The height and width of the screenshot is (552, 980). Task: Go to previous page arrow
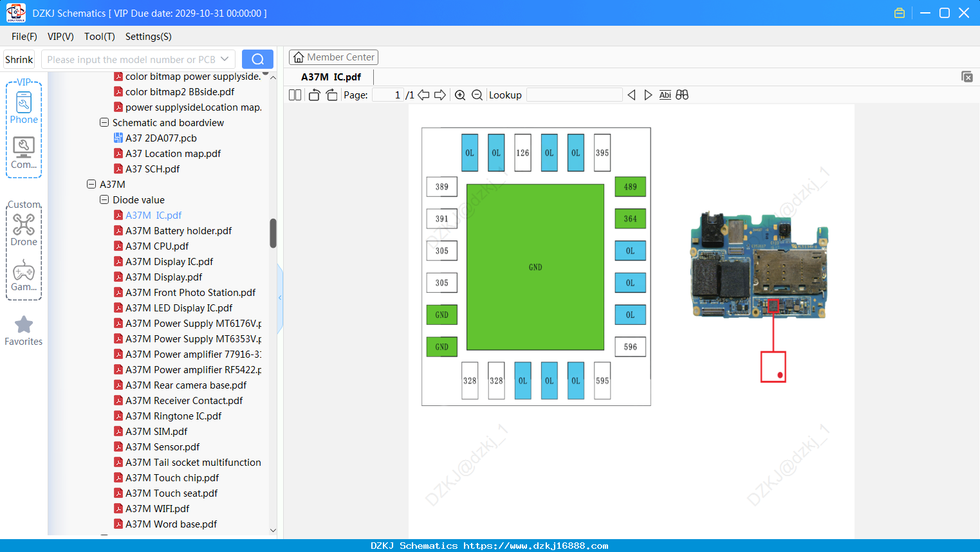click(x=423, y=95)
